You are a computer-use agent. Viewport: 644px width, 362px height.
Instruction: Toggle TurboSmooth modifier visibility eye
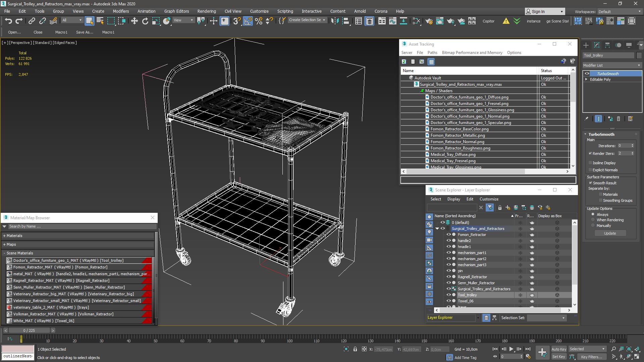(587, 74)
